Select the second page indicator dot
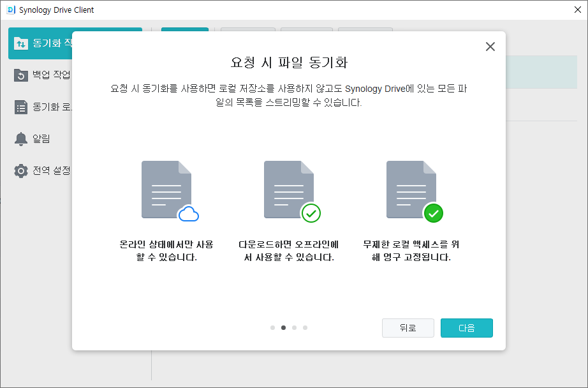The image size is (588, 388). (x=284, y=327)
